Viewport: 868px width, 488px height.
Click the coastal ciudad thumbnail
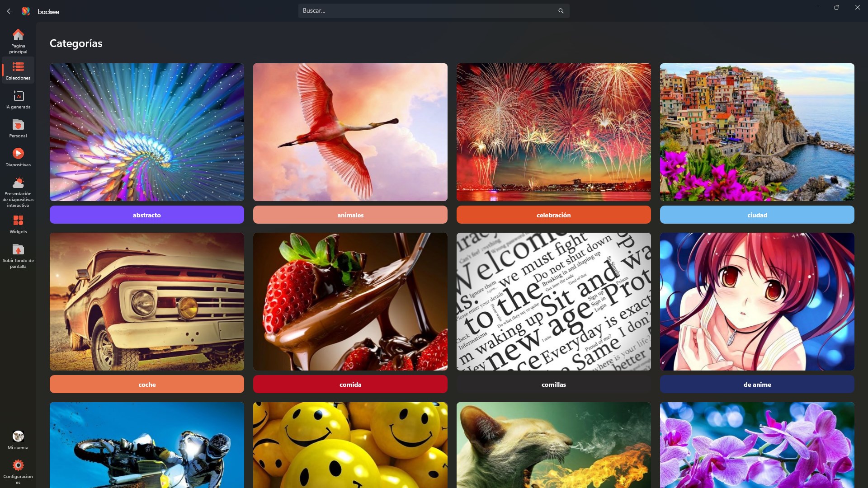coord(757,132)
